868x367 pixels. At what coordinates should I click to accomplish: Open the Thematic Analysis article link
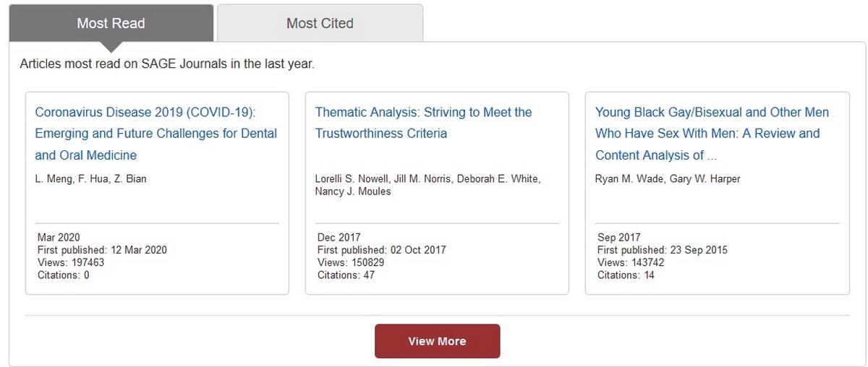pos(423,123)
